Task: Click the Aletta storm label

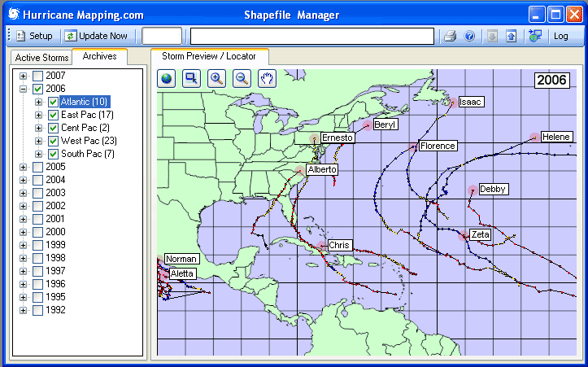Action: 182,273
